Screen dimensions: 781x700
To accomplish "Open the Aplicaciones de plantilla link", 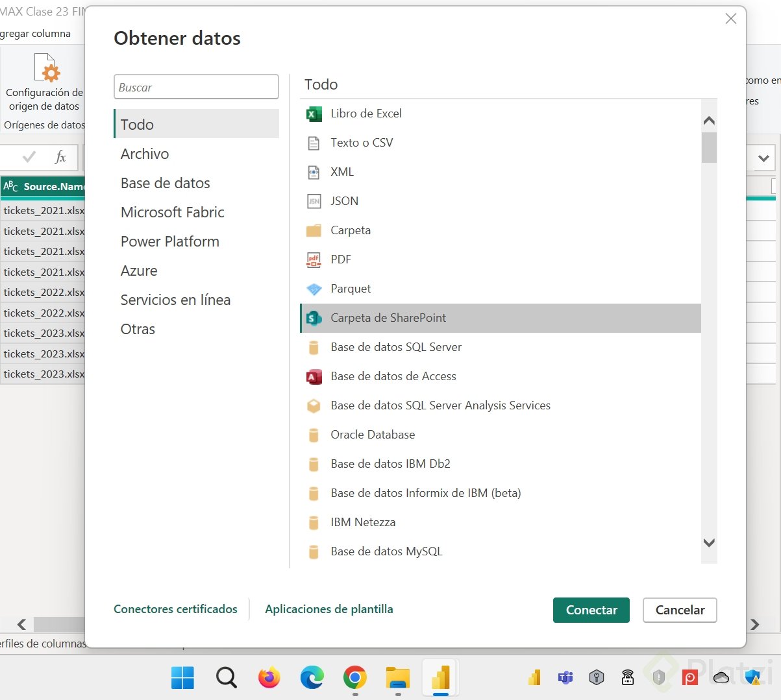I will (x=329, y=609).
